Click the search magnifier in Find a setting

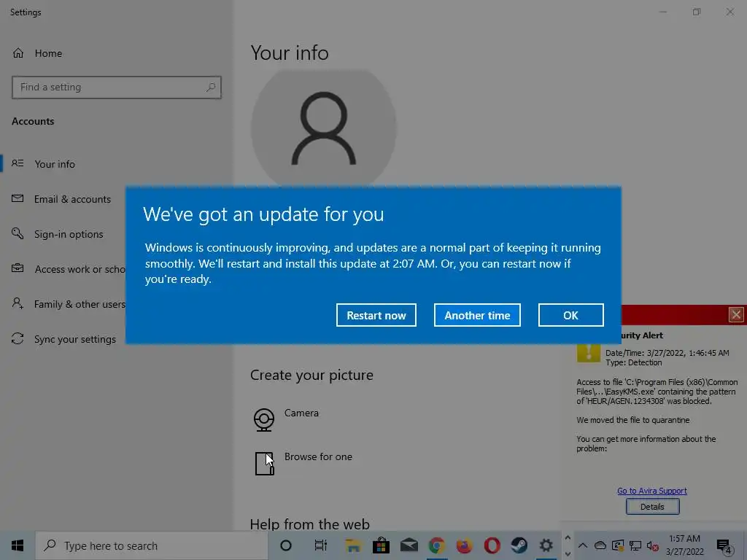(x=211, y=87)
